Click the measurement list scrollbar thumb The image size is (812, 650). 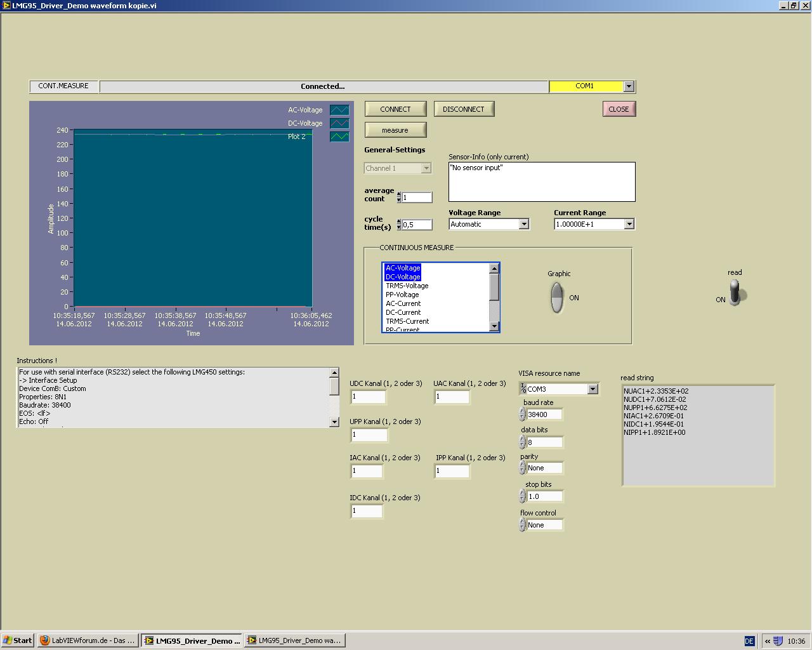[x=494, y=288]
